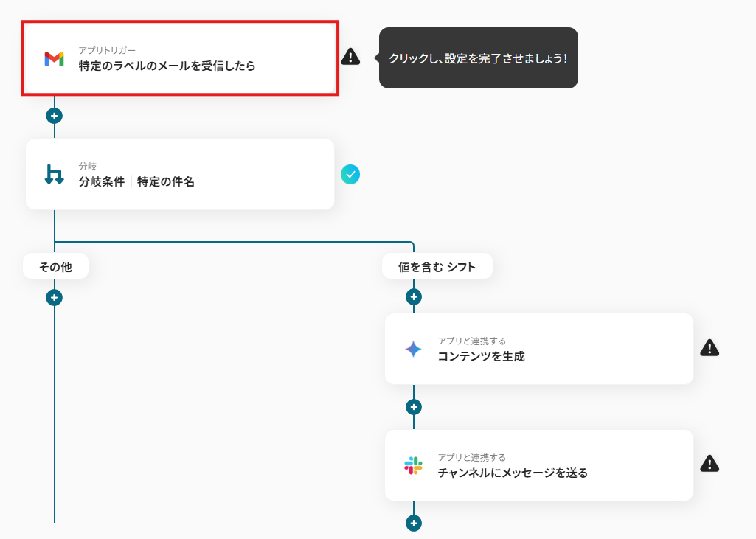Add step below the Slack message card
This screenshot has width=756, height=539.
pos(414,523)
